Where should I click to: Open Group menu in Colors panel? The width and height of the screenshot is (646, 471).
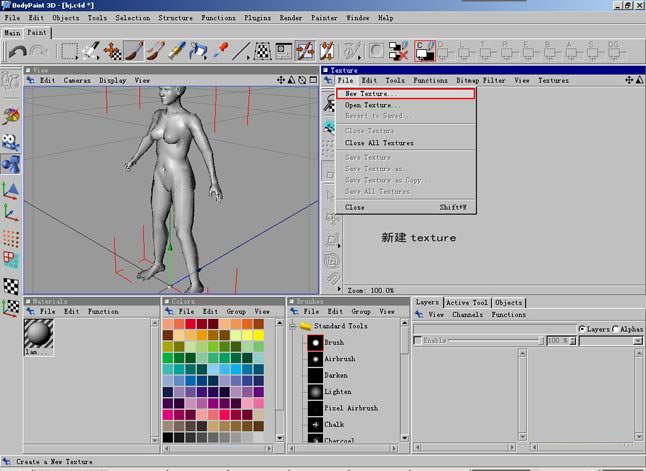236,312
